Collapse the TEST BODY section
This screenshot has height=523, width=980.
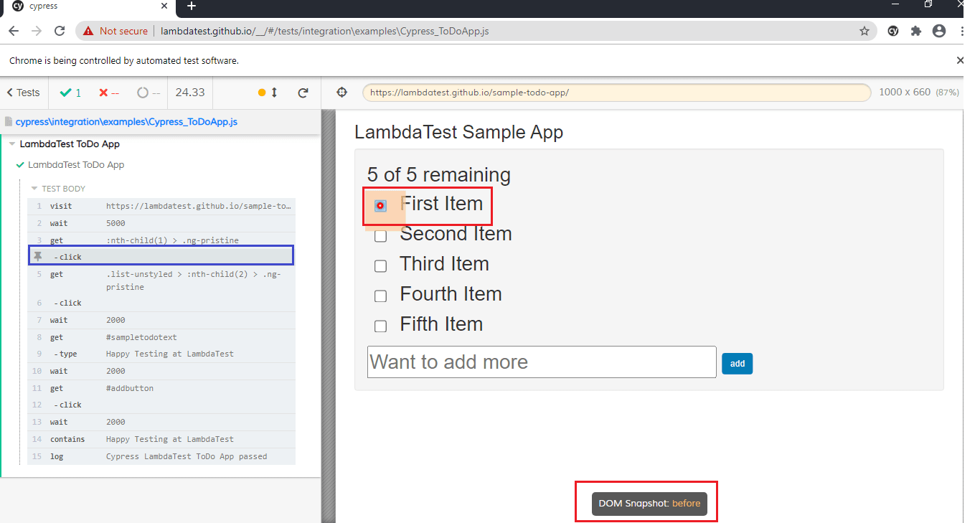pos(34,189)
